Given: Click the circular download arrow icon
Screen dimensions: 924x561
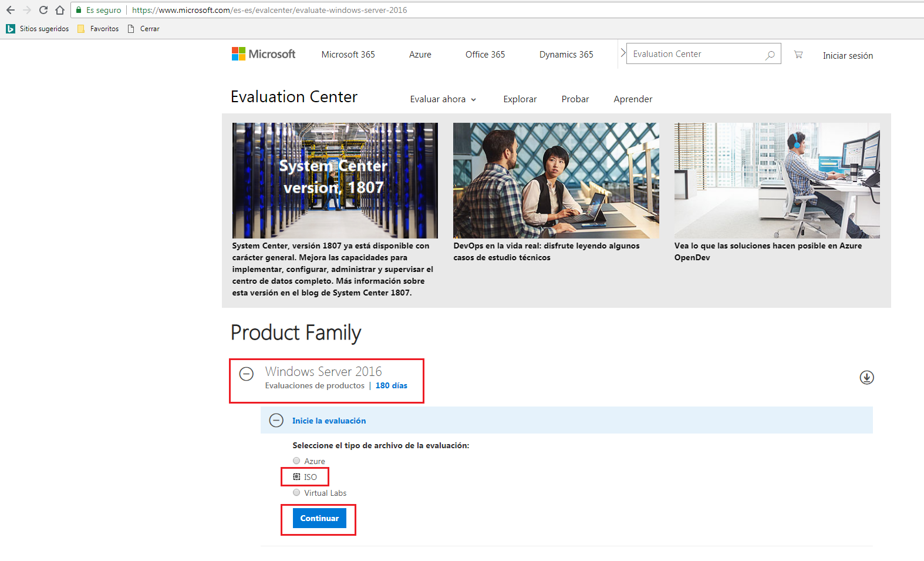Looking at the screenshot, I should point(866,377).
